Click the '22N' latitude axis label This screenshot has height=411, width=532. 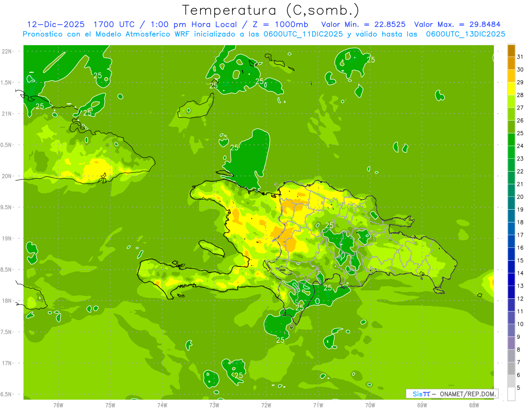(x=8, y=51)
